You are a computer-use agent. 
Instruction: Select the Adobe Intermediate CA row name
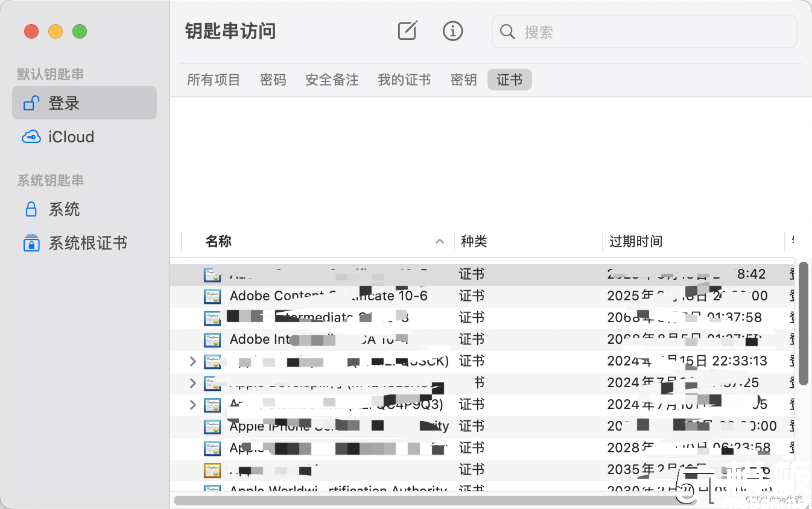[319, 340]
